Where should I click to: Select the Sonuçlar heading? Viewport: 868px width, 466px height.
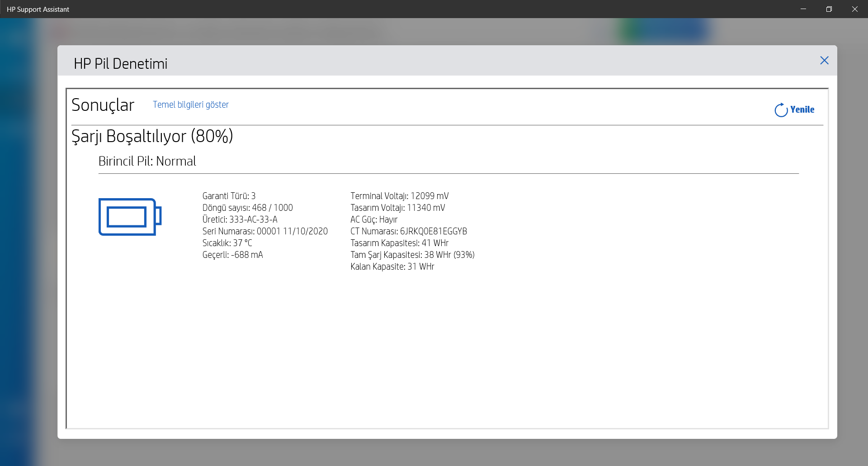[x=103, y=105]
